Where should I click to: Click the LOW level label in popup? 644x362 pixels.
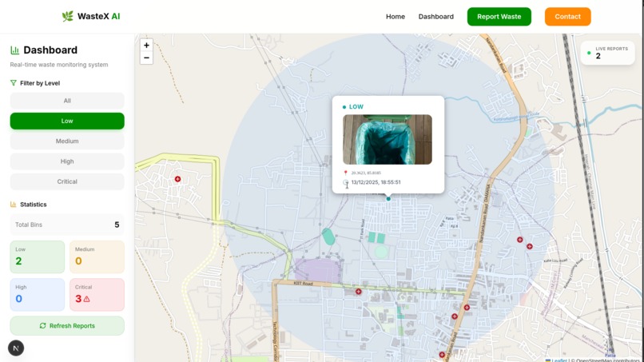(356, 107)
